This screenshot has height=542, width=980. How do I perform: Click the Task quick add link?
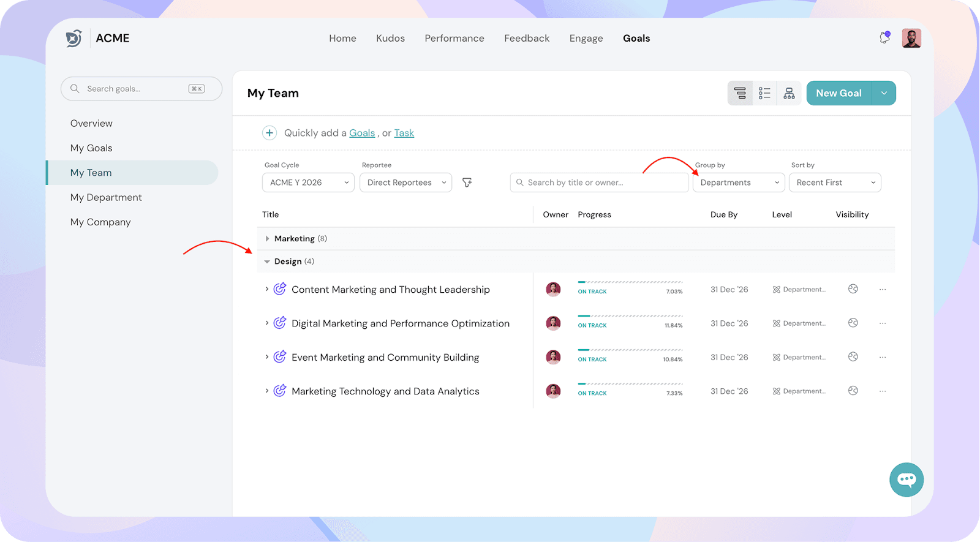404,133
